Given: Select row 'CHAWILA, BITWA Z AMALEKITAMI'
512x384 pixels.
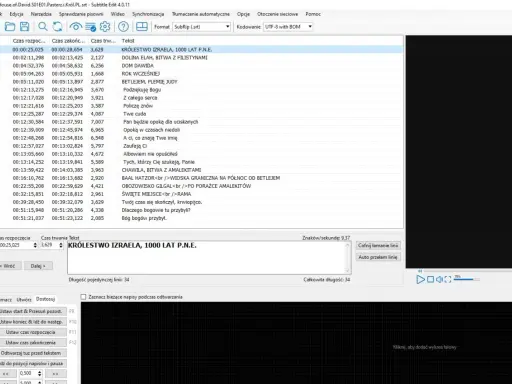Looking at the screenshot, I should [x=201, y=170].
